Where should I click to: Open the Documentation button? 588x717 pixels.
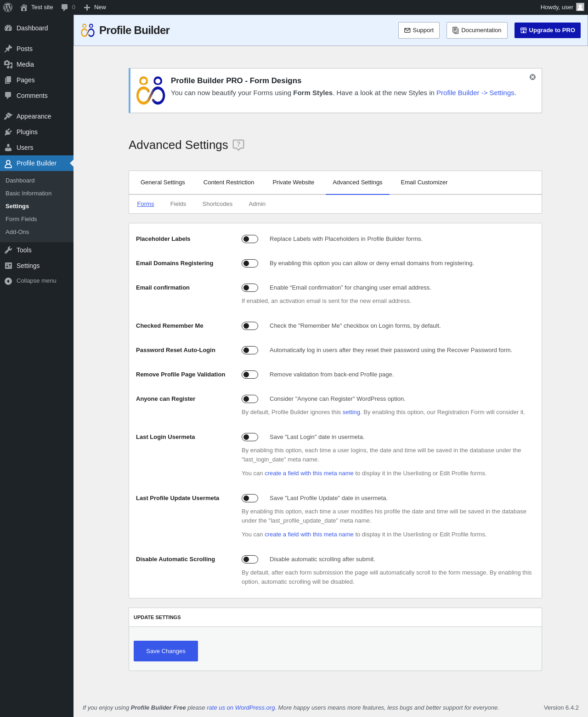click(x=477, y=30)
